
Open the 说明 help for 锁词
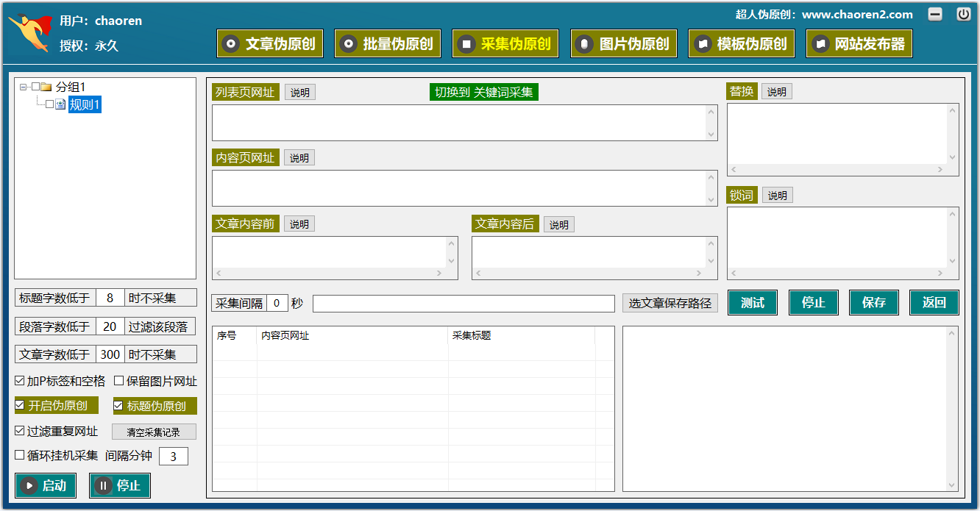pyautogui.click(x=777, y=196)
